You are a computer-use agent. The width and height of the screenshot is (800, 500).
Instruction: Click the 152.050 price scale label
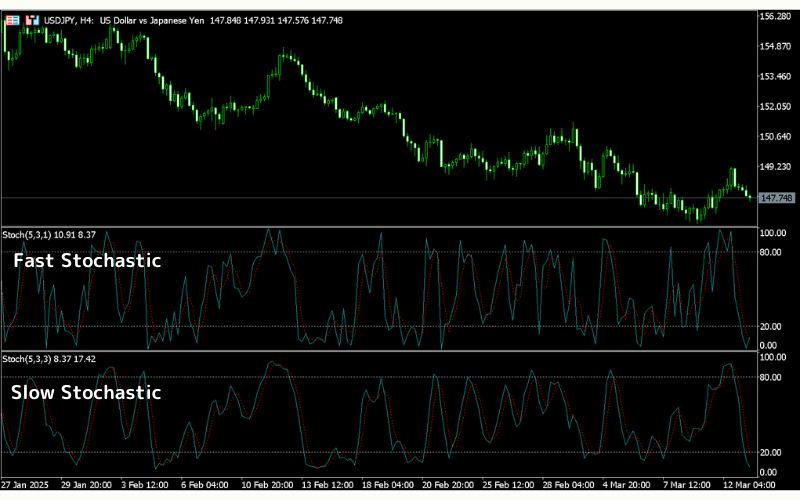pos(776,107)
